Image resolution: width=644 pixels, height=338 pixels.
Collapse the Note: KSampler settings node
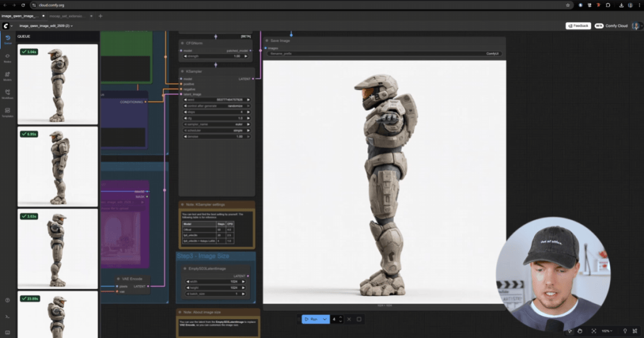[x=182, y=205]
